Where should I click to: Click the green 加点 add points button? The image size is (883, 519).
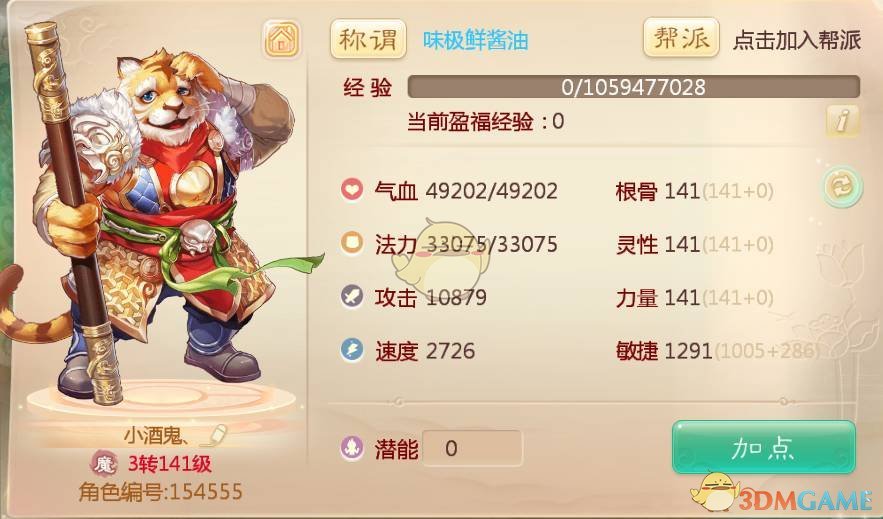[764, 447]
